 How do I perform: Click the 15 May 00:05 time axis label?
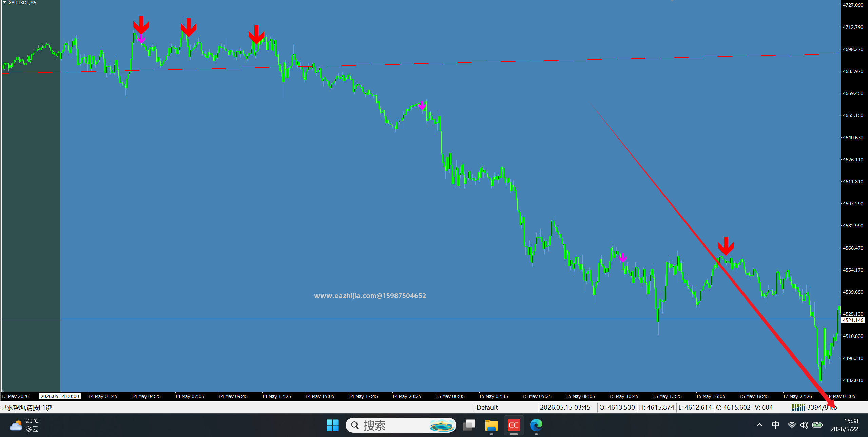pos(450,396)
